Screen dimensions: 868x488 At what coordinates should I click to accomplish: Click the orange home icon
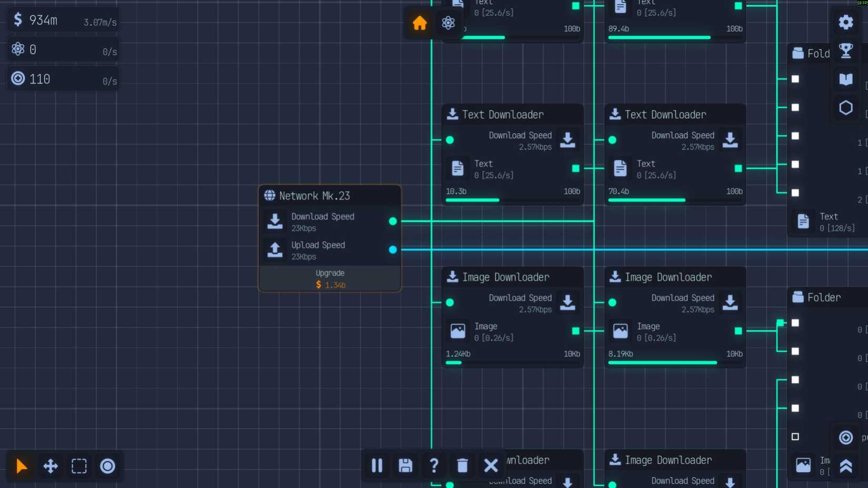click(419, 23)
